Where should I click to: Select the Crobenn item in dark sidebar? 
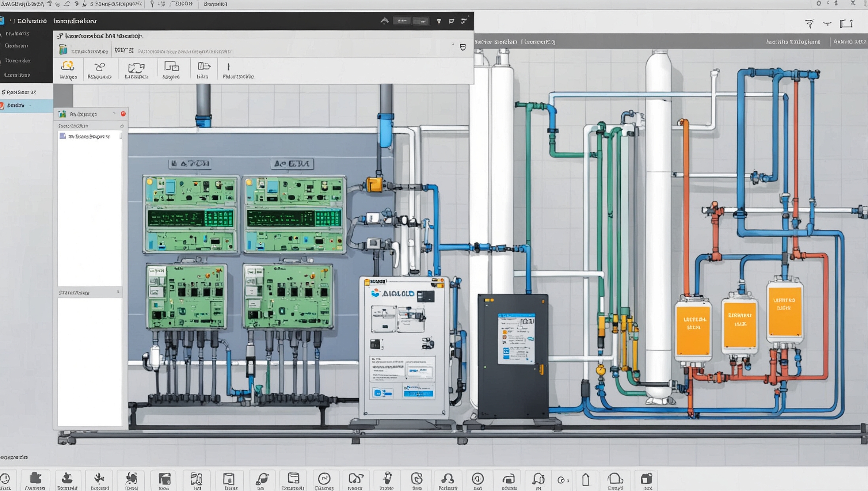[16, 46]
